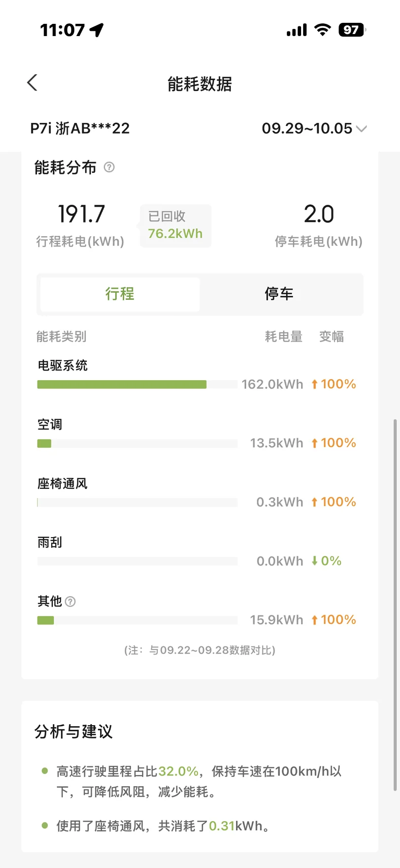Expand the 09.29~10.05 date range dropdown
Image resolution: width=400 pixels, height=868 pixels.
pos(307,129)
